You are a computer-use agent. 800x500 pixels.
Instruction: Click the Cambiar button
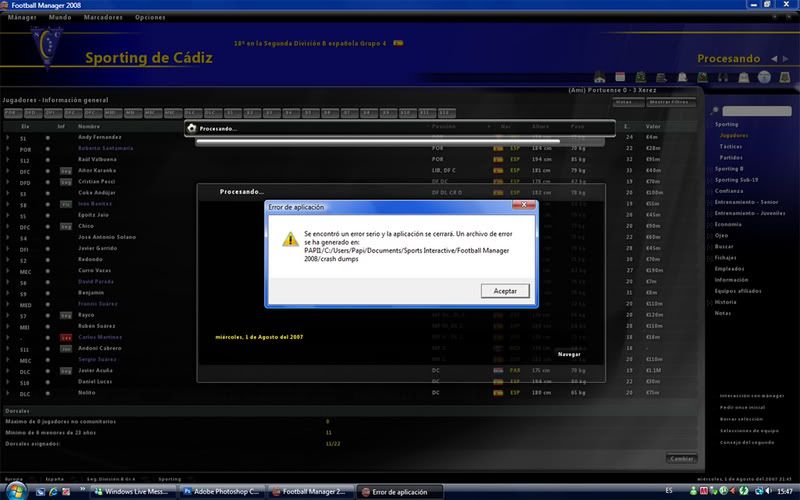[681, 458]
